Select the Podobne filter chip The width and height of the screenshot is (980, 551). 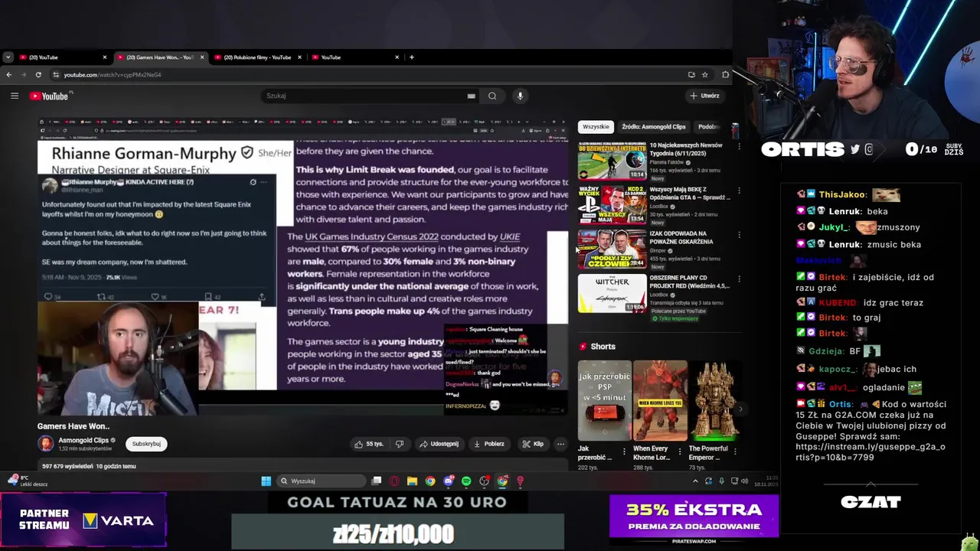click(707, 127)
